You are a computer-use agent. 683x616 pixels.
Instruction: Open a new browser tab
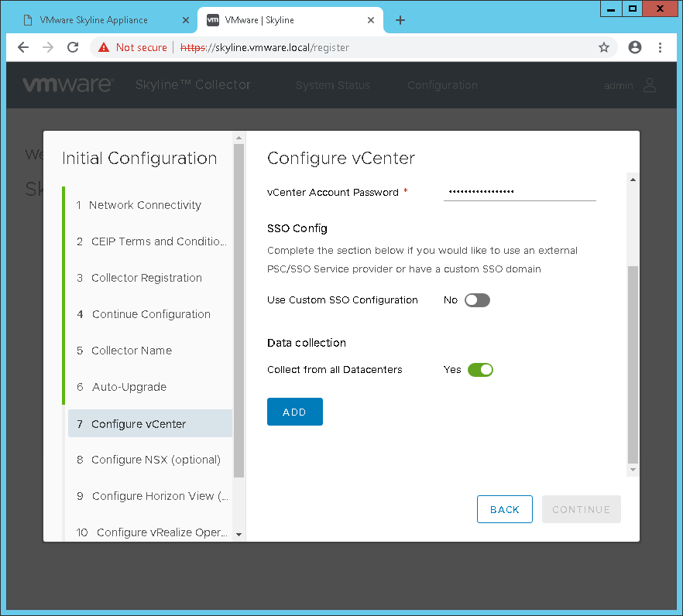click(x=400, y=20)
